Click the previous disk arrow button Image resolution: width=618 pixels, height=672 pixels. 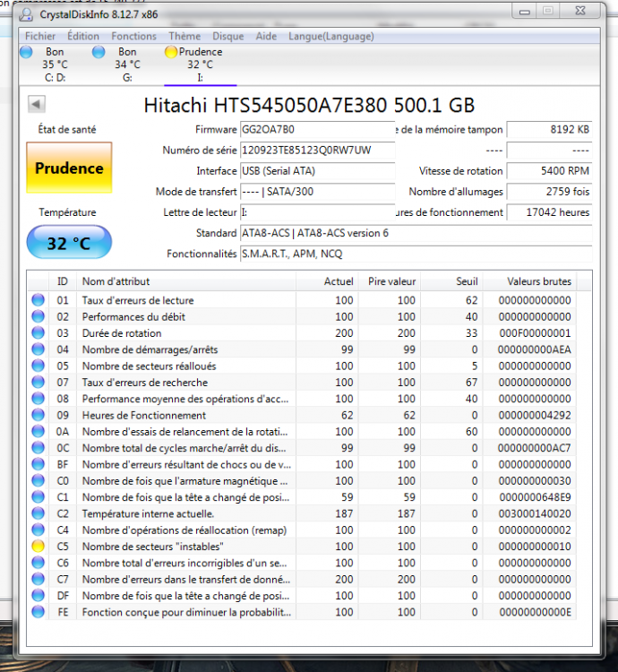(37, 105)
